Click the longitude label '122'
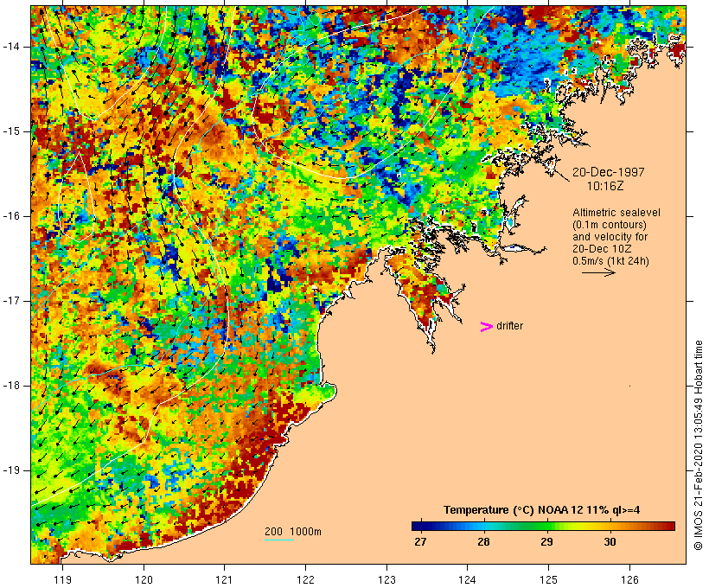This screenshot has width=709, height=588. [x=306, y=579]
